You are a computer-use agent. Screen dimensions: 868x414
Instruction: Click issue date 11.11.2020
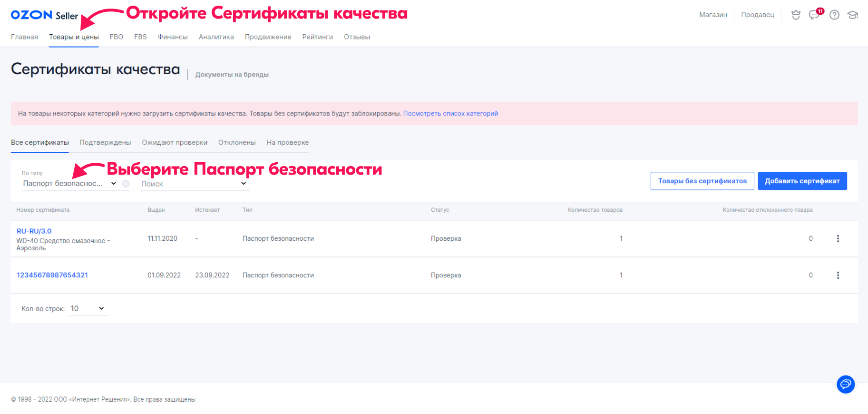tap(162, 238)
